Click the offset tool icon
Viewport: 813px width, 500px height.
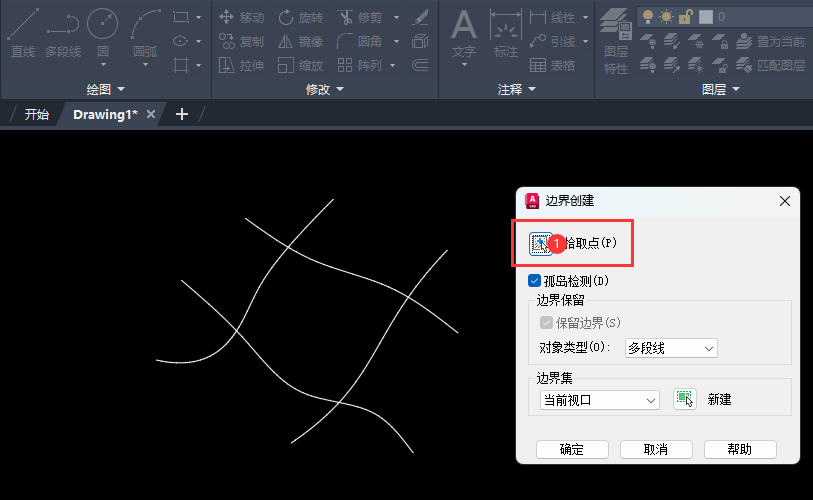click(420, 65)
